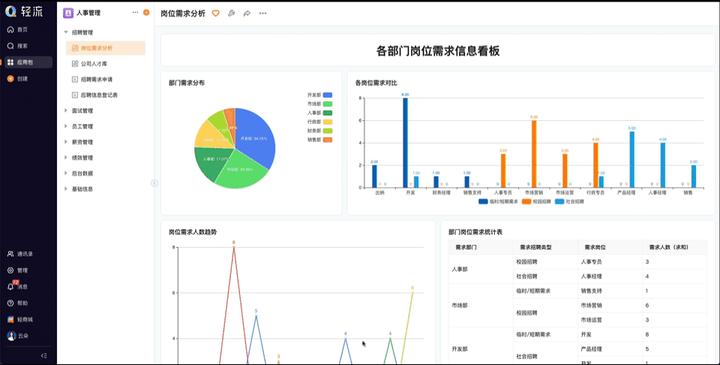Toggle the 开发部 pie legend entry
This screenshot has width=720, height=365.
click(x=320, y=95)
